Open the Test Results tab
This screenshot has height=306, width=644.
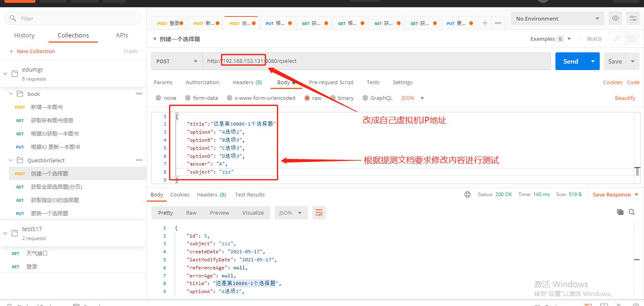pos(250,194)
